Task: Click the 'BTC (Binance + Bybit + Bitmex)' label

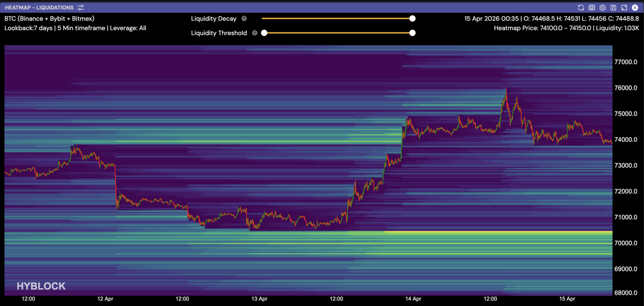Action: [49, 18]
